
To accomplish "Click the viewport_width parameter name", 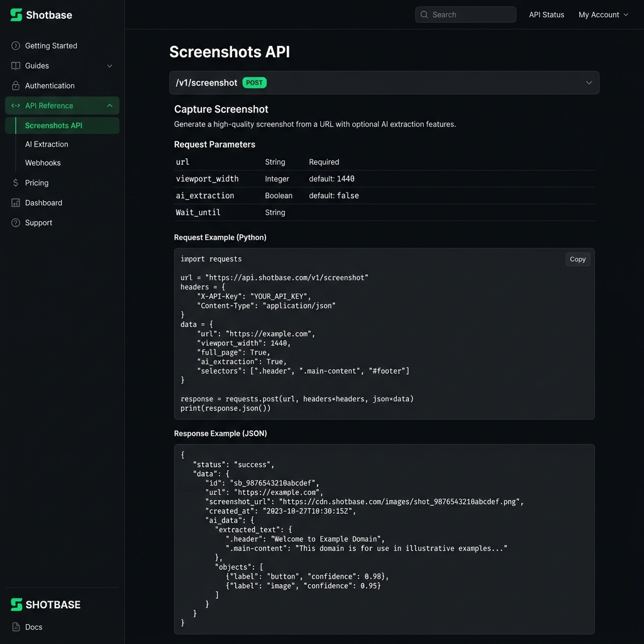I will coord(207,179).
